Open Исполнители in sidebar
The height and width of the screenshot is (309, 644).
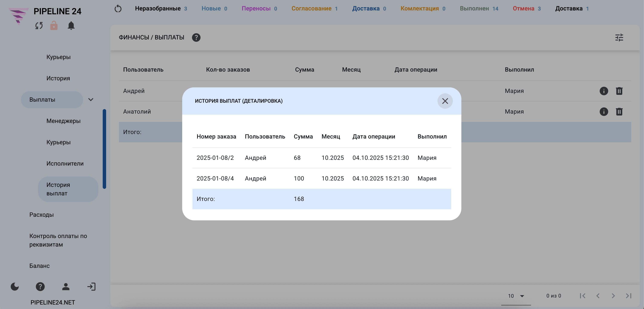(65, 164)
